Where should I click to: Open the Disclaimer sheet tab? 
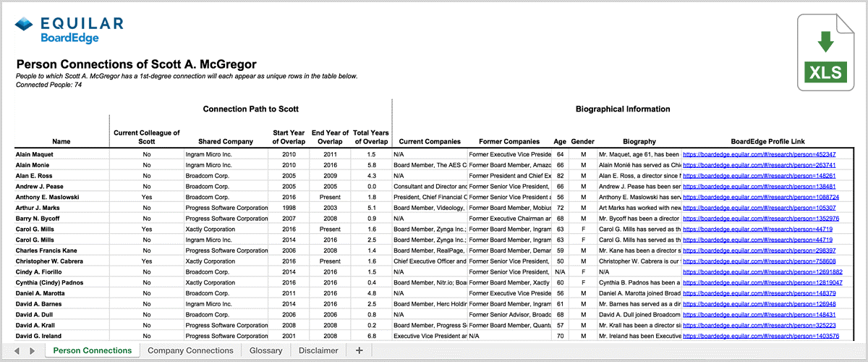[319, 350]
